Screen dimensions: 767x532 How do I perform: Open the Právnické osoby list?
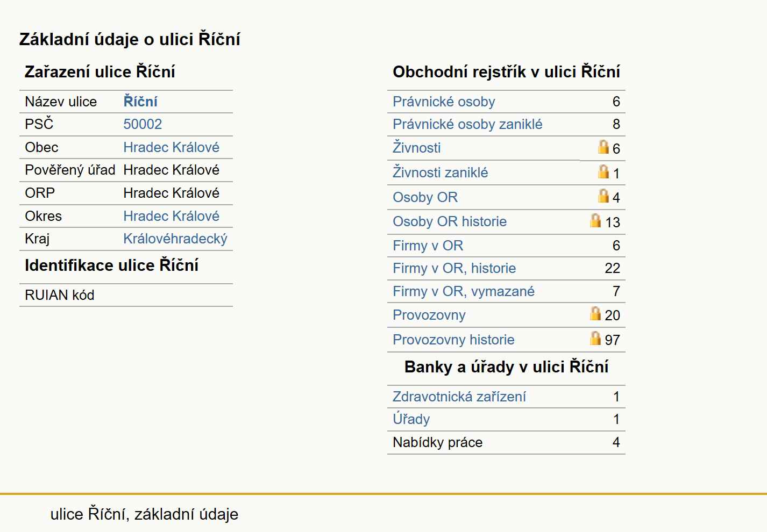point(444,102)
